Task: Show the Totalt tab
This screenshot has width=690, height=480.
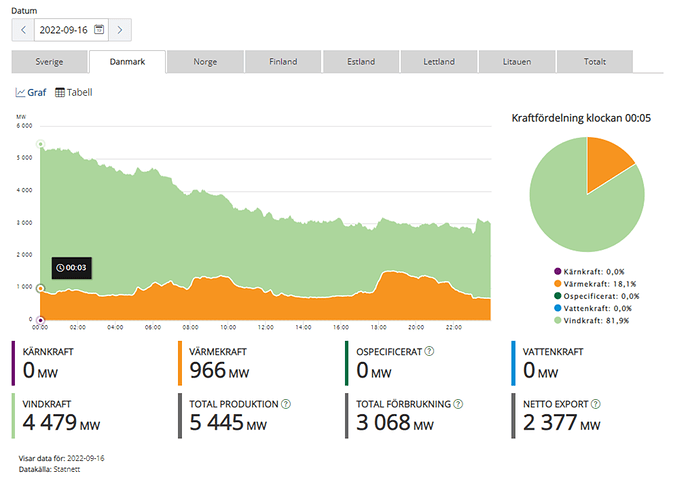Action: point(595,62)
